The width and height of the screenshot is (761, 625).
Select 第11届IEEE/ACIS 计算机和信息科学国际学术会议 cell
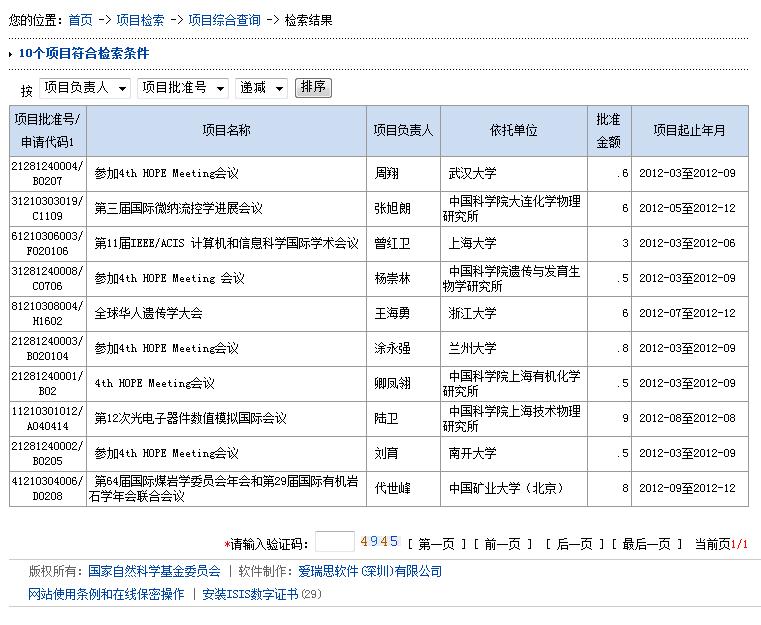click(x=226, y=243)
